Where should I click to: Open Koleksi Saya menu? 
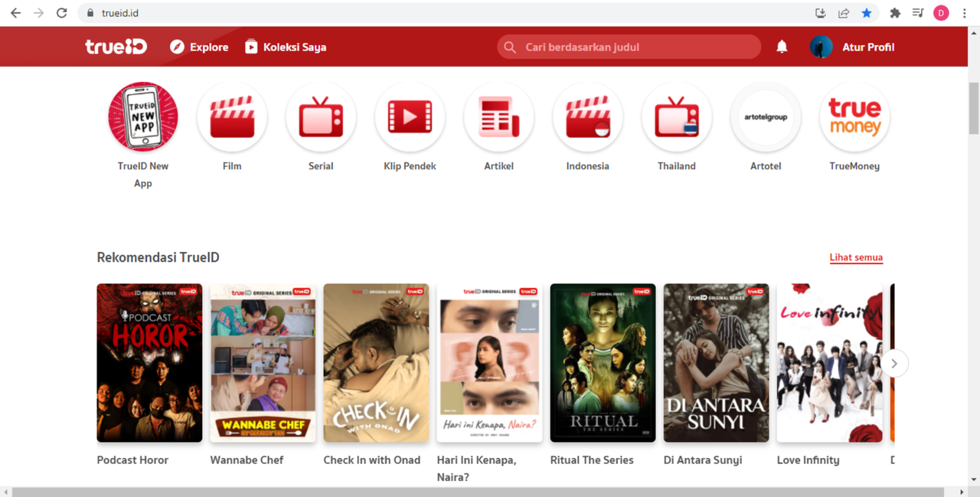286,47
